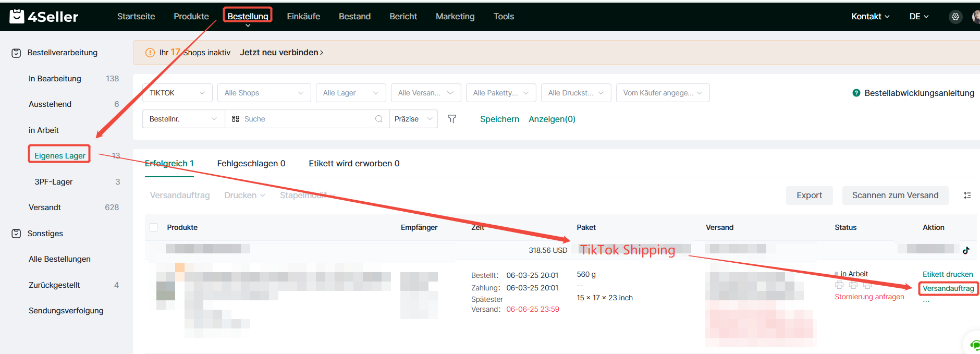Click the Anzeigen(0) link

[x=552, y=119]
